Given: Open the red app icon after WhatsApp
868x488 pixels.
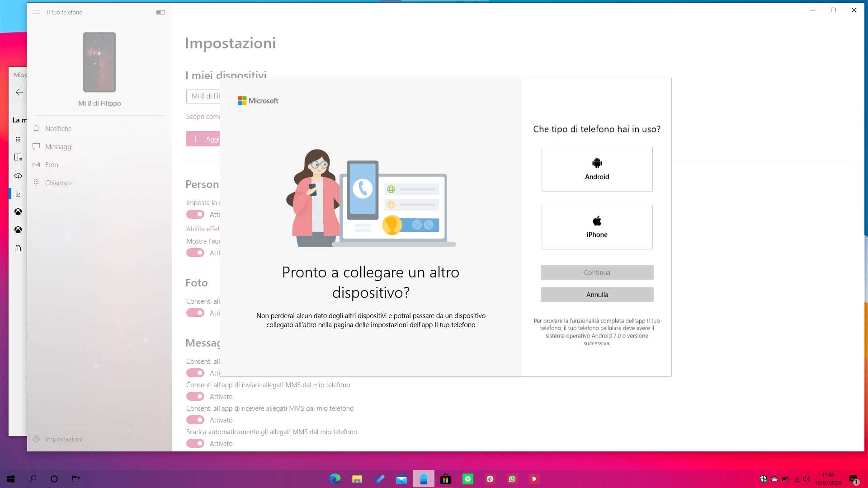Looking at the screenshot, I should 534,479.
